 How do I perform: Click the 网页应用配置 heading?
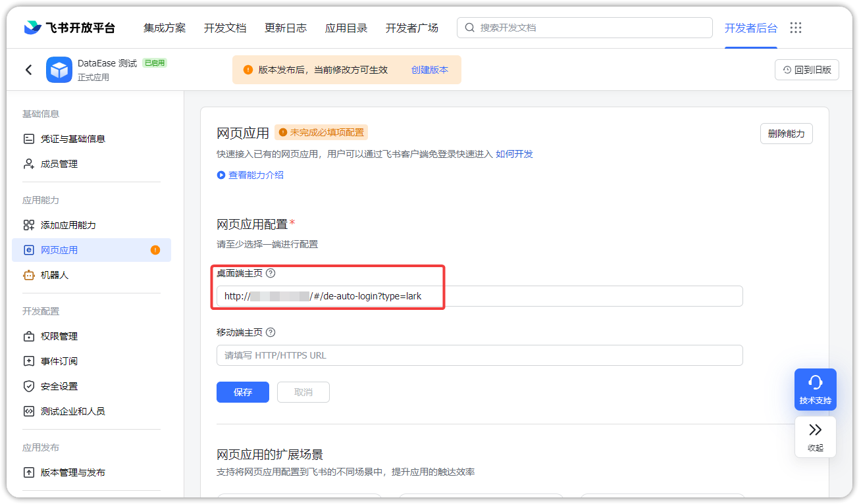coord(252,224)
